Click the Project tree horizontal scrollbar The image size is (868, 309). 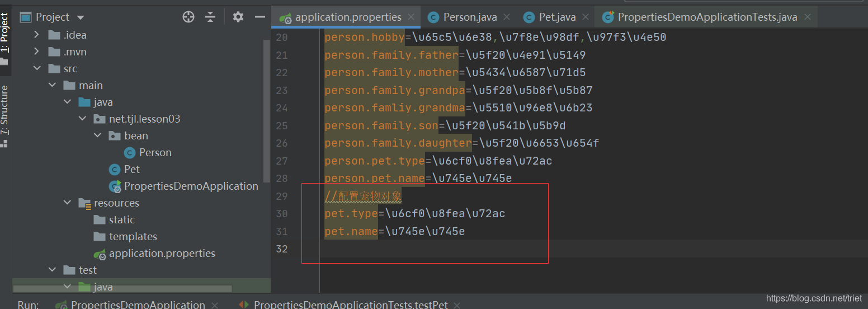[x=122, y=289]
